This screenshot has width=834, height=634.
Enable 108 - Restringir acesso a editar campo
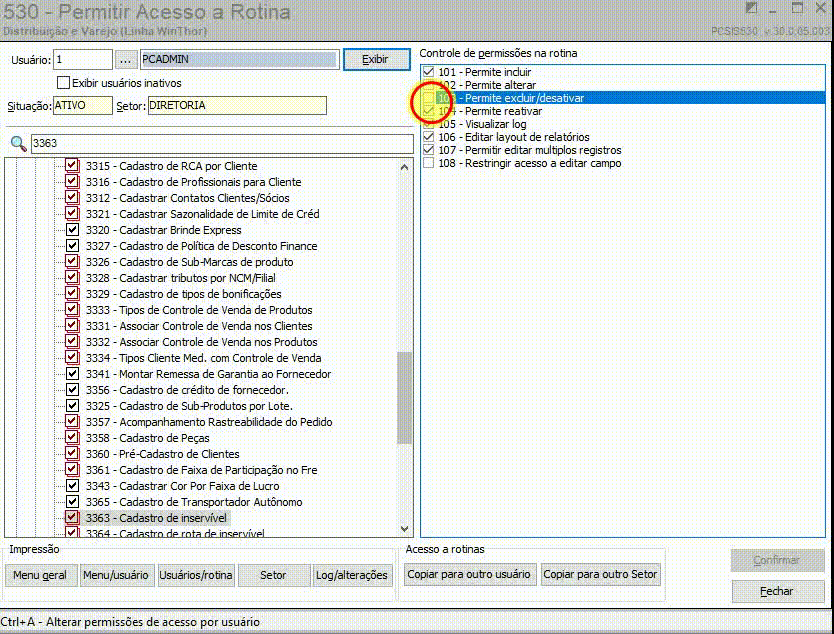(x=429, y=163)
